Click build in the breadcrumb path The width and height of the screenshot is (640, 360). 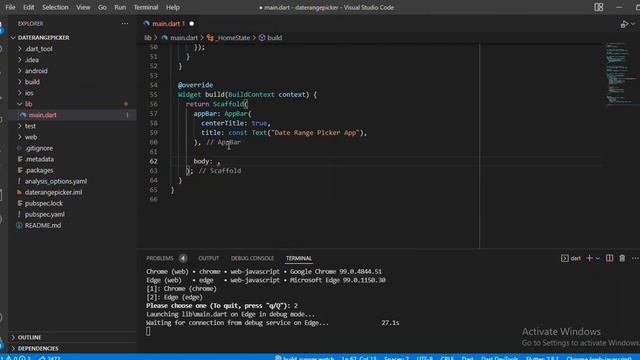pos(274,38)
